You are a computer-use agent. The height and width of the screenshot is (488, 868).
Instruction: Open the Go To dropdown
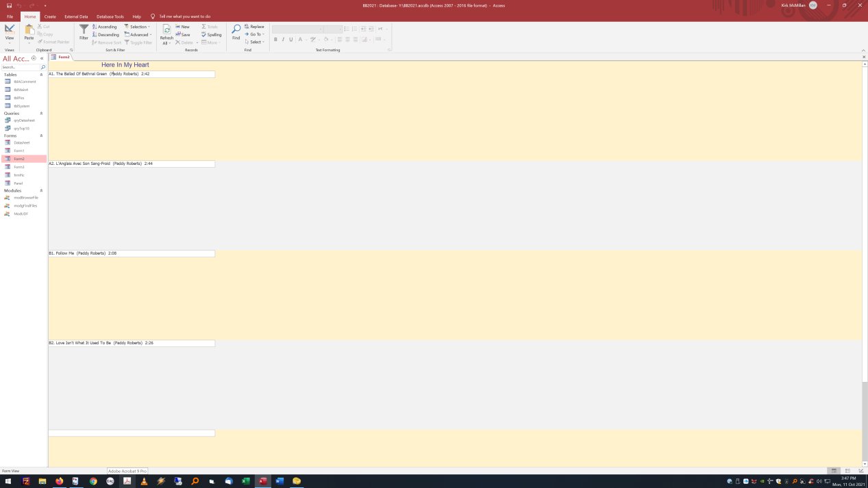(255, 34)
